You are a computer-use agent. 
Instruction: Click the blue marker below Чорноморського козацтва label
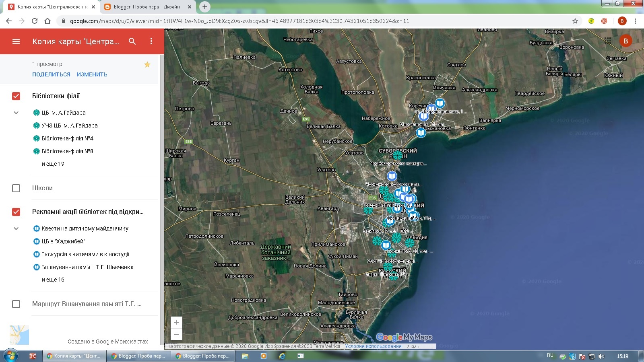point(392,176)
